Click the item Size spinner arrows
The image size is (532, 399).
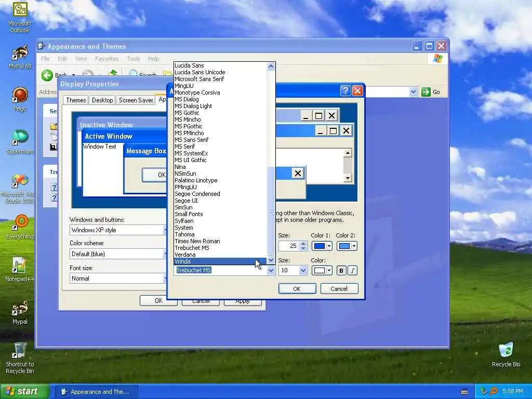303,246
